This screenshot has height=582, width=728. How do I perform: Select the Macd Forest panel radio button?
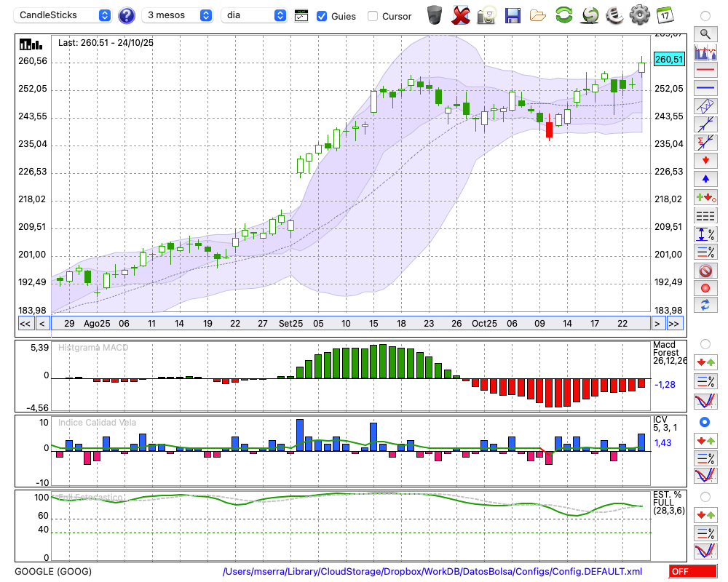point(705,343)
